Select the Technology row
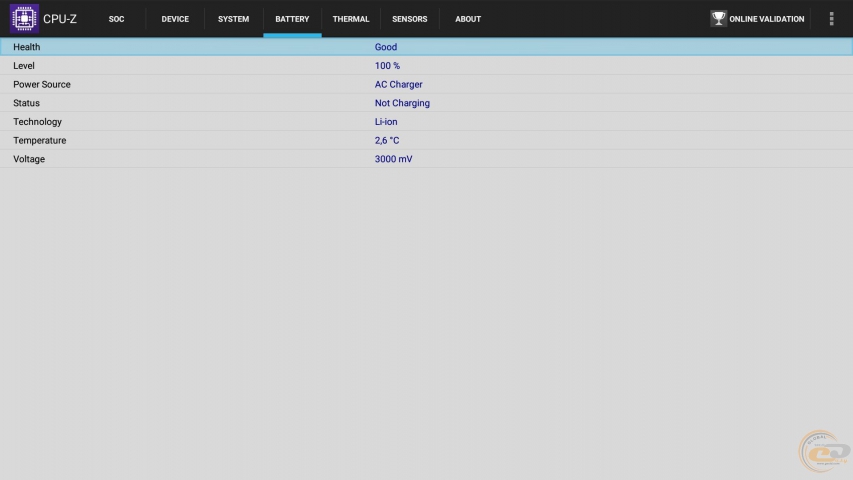 [426, 122]
